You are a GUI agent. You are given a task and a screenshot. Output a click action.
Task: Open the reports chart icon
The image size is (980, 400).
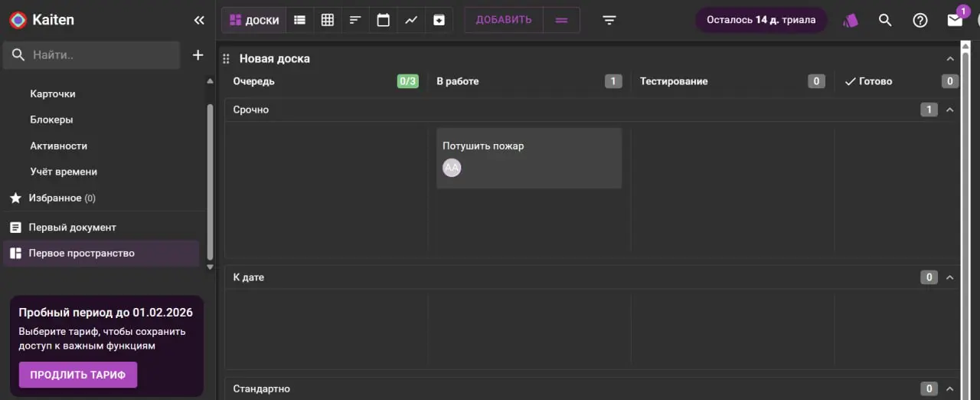tap(411, 20)
